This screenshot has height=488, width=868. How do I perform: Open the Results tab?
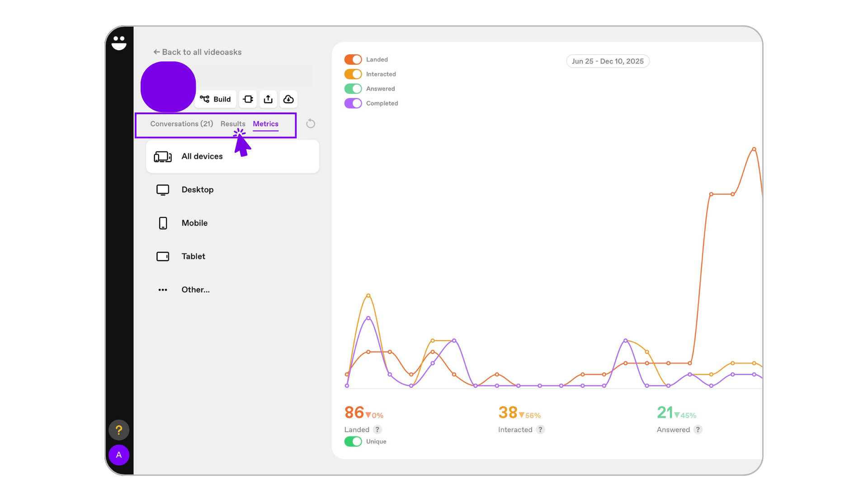233,124
